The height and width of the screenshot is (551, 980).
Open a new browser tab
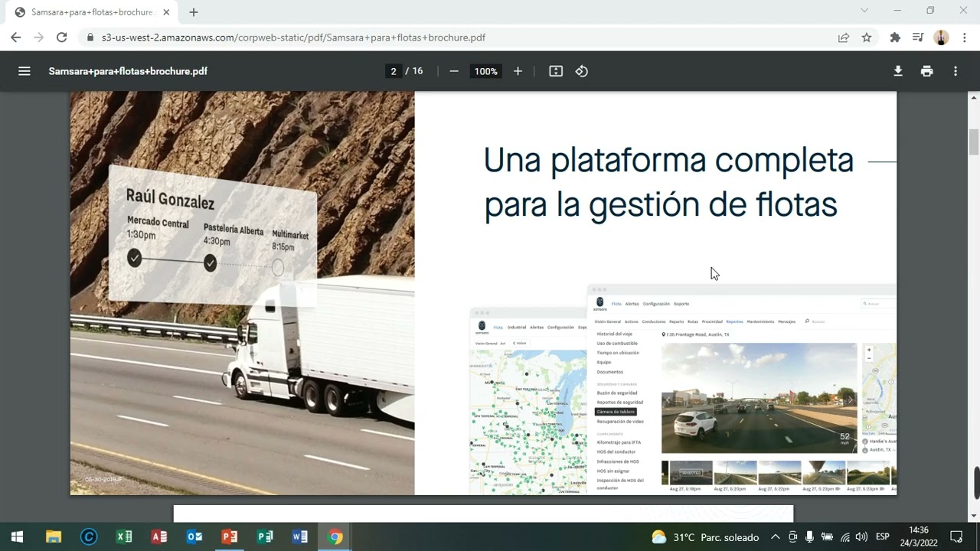click(194, 12)
